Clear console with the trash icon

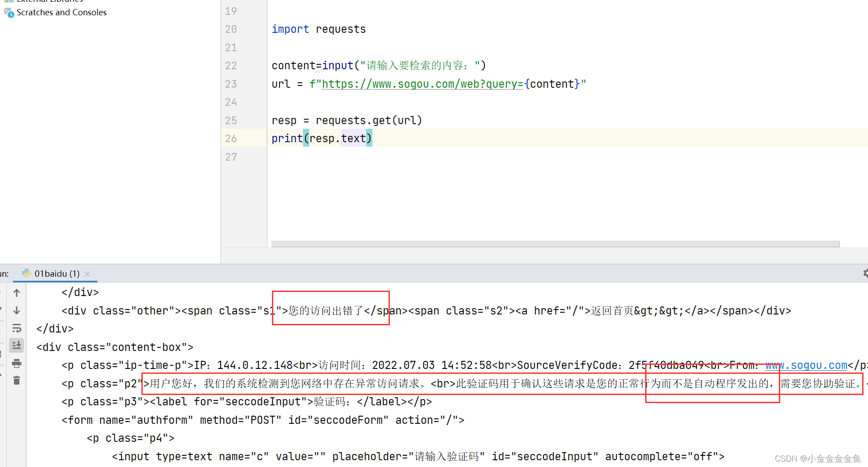click(x=17, y=381)
